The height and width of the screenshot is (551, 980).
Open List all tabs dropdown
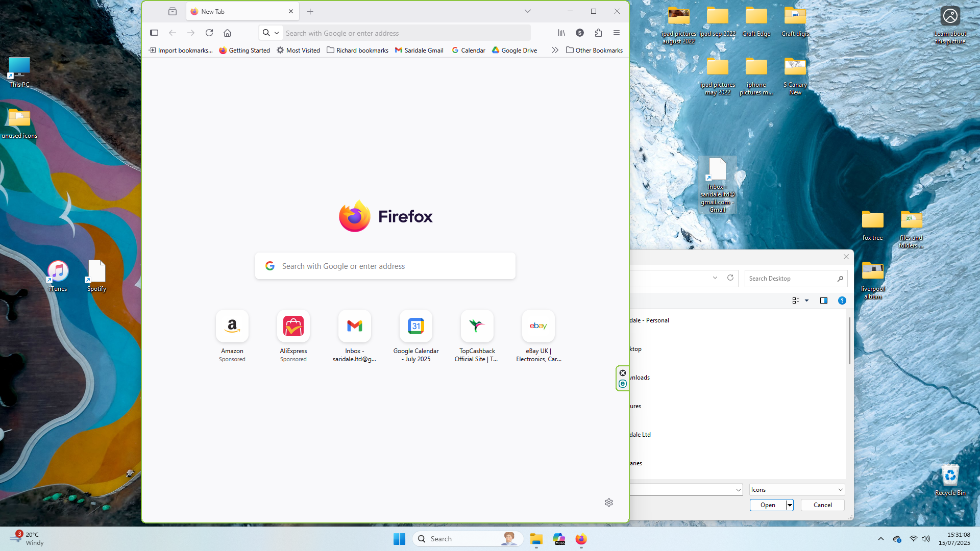pyautogui.click(x=528, y=11)
